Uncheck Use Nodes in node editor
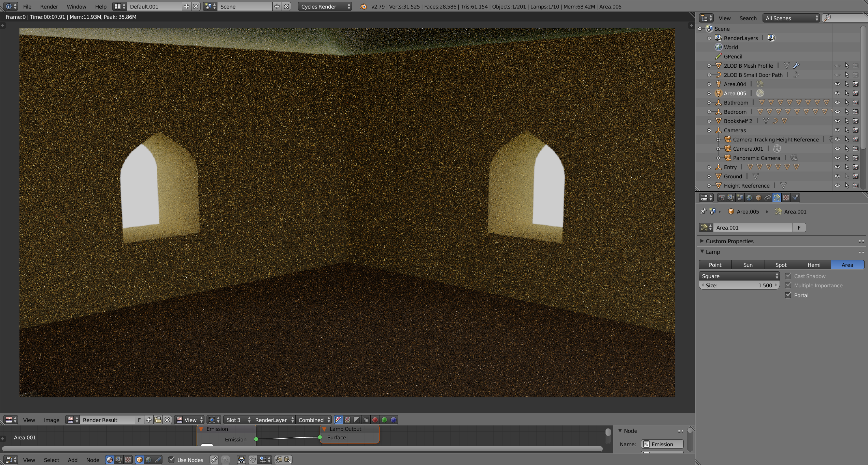Viewport: 868px width, 465px height. click(172, 460)
